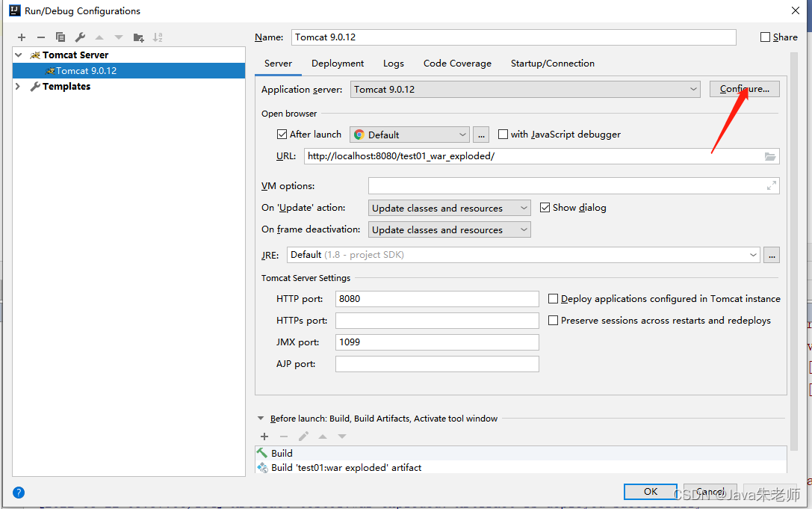
Task: Move configuration down arrow in left toolbar
Action: (119, 37)
